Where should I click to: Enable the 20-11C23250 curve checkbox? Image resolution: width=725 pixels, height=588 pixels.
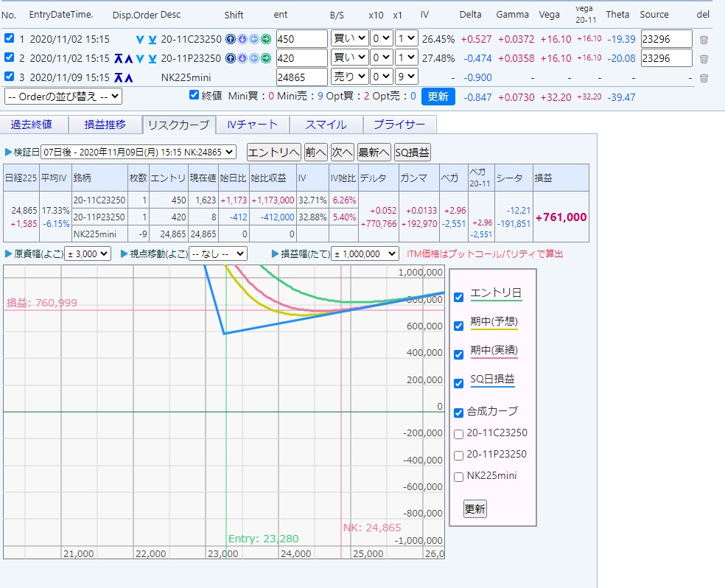click(x=459, y=434)
